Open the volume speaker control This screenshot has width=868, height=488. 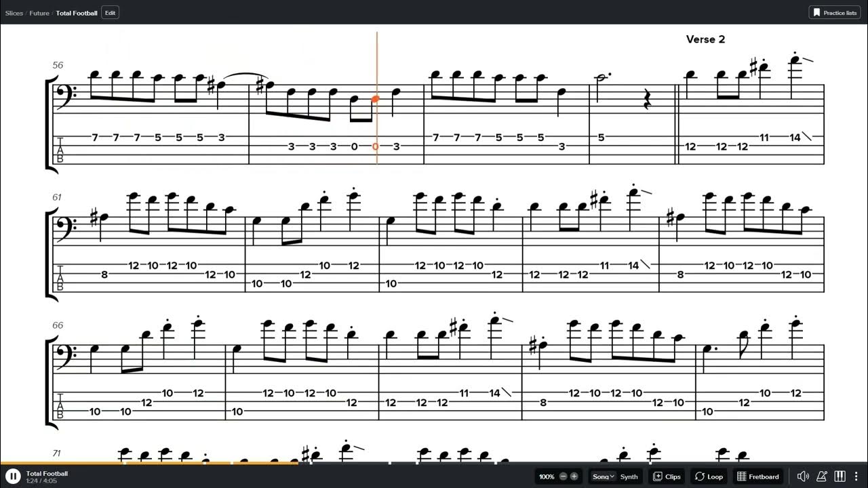click(803, 476)
